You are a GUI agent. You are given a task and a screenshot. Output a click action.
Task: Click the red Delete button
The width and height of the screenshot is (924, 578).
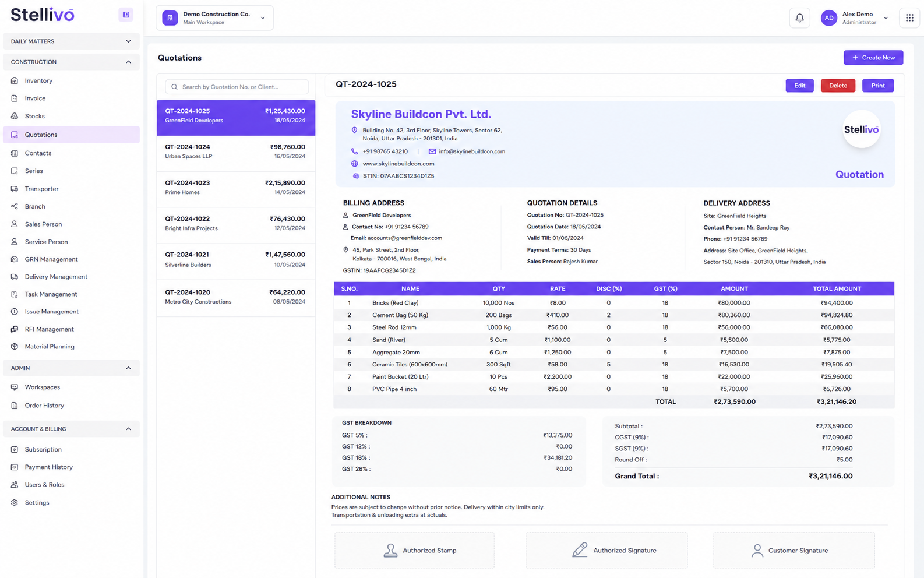coord(838,86)
